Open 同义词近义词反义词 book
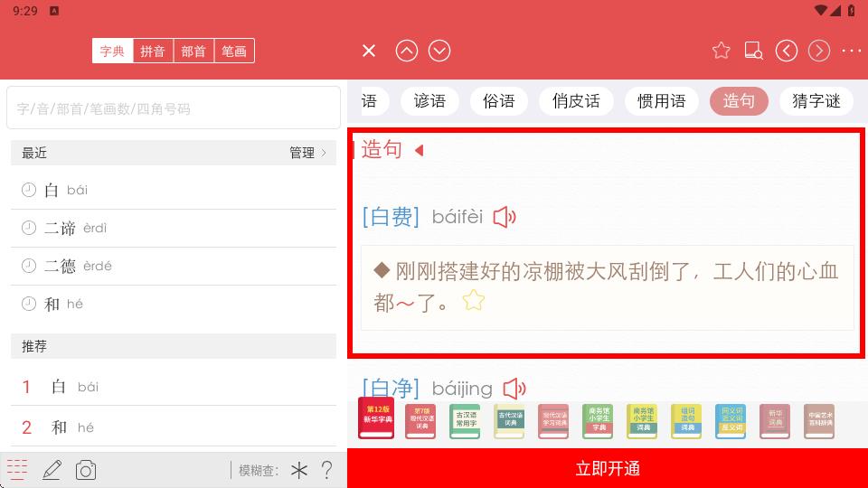The height and width of the screenshot is (488, 868). pos(731,422)
